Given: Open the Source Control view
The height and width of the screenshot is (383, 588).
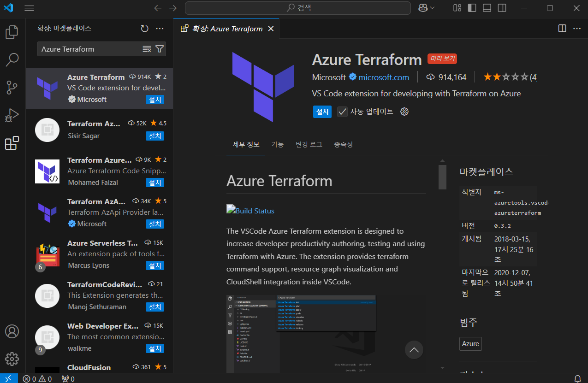Looking at the screenshot, I should pos(12,87).
